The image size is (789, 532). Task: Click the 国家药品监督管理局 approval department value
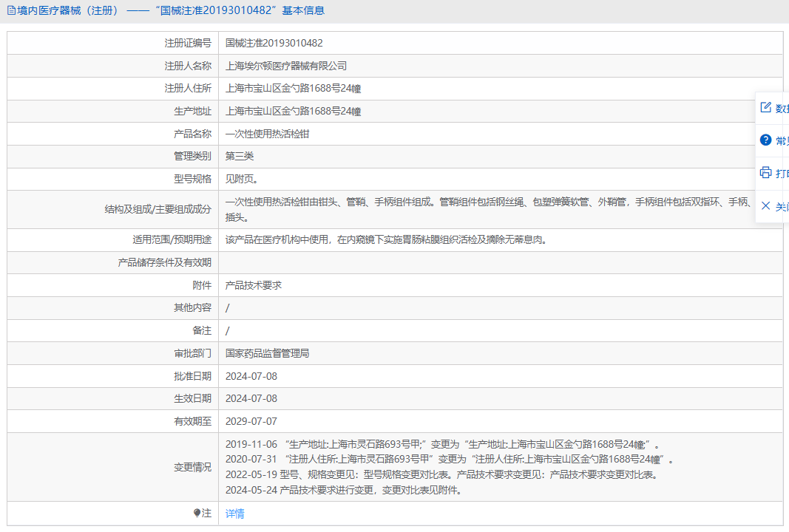pos(267,353)
